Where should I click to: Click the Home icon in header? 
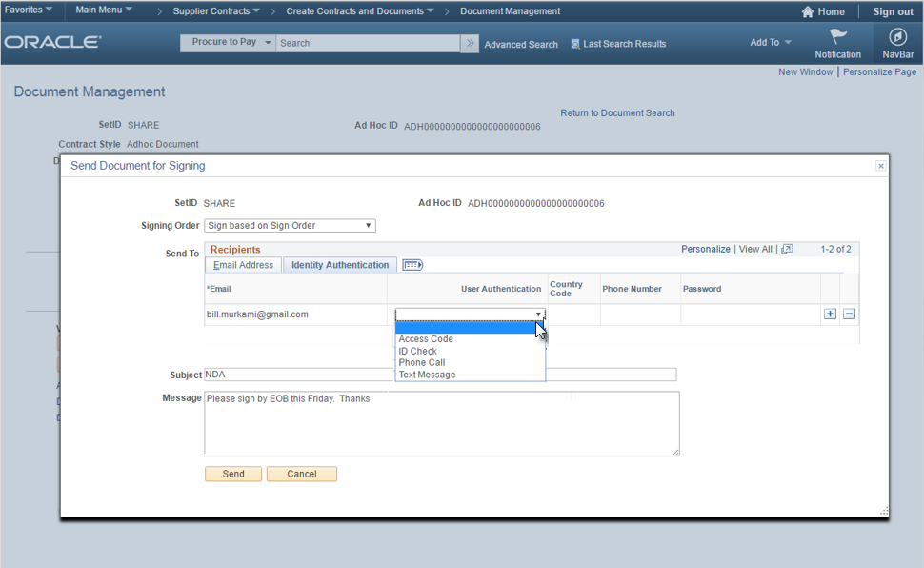(x=808, y=11)
